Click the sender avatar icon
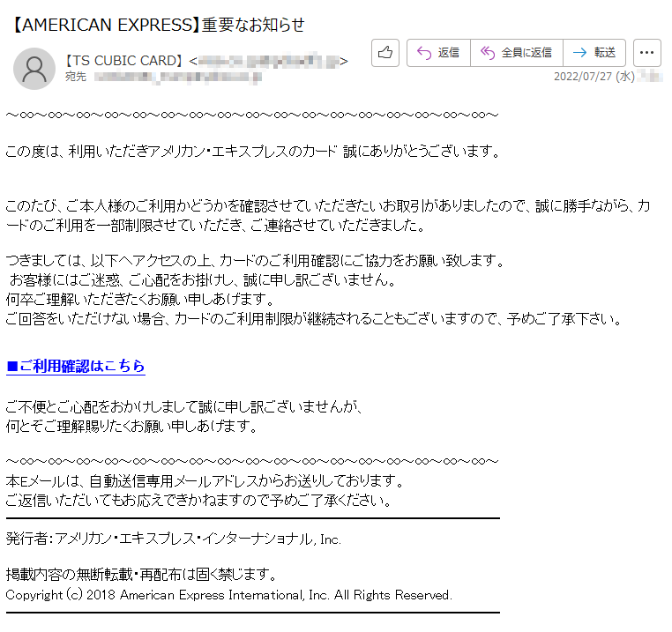This screenshot has height=632, width=672. tap(34, 69)
